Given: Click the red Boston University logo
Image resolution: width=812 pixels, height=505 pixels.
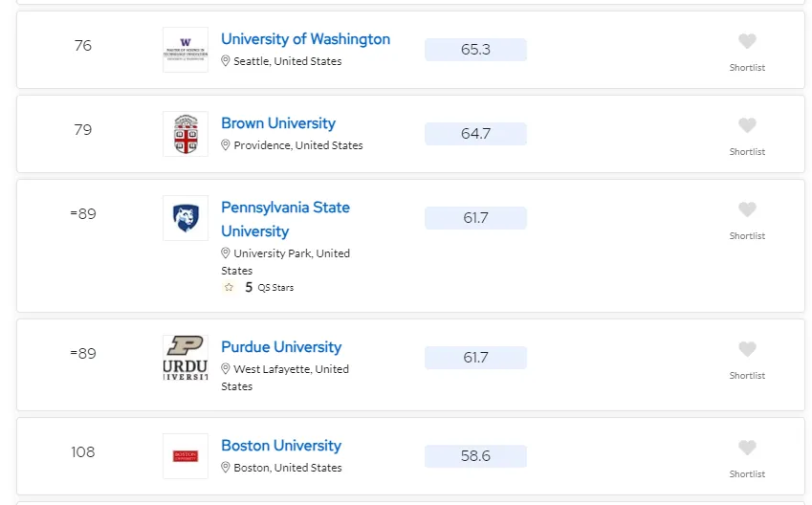Looking at the screenshot, I should coord(185,456).
